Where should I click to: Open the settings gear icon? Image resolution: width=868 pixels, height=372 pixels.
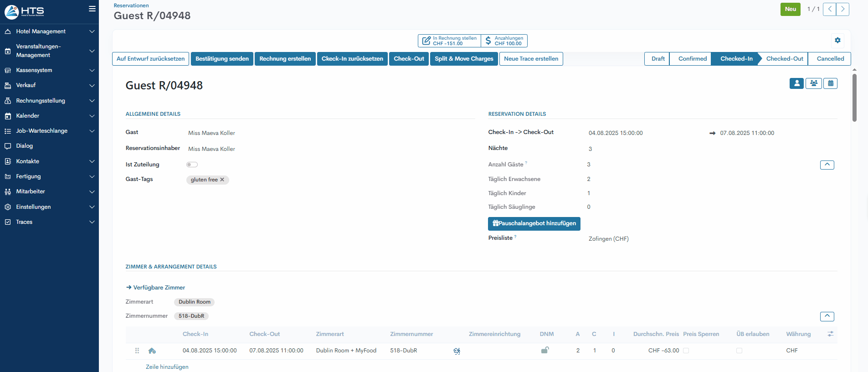click(837, 40)
